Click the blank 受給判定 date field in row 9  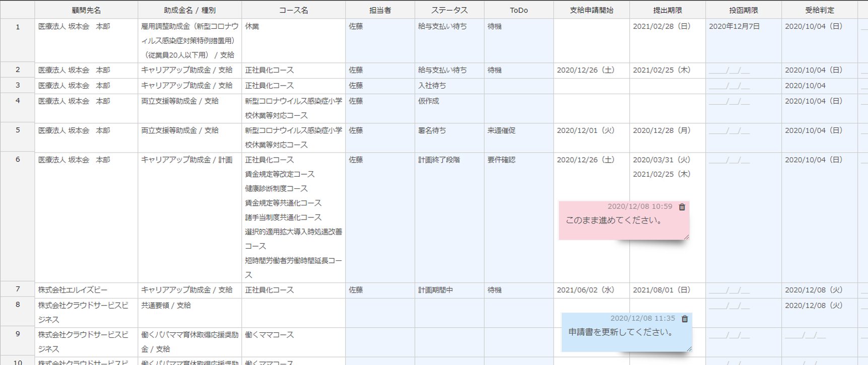[805, 335]
